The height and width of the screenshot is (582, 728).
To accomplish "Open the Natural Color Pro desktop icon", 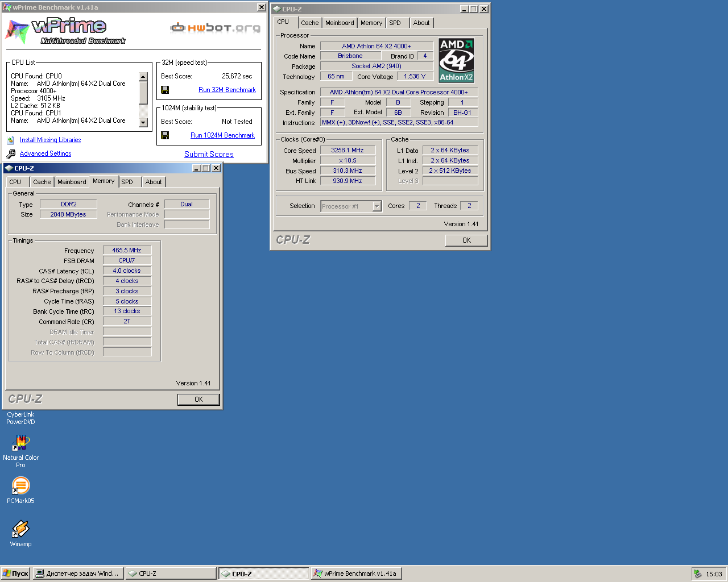I will 20,442.
